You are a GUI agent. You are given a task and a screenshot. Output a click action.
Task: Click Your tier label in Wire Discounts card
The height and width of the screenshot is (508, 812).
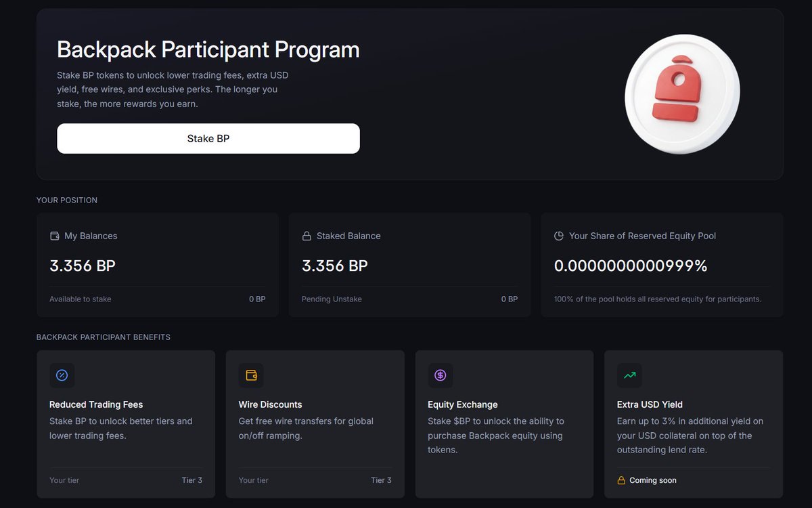click(x=254, y=480)
